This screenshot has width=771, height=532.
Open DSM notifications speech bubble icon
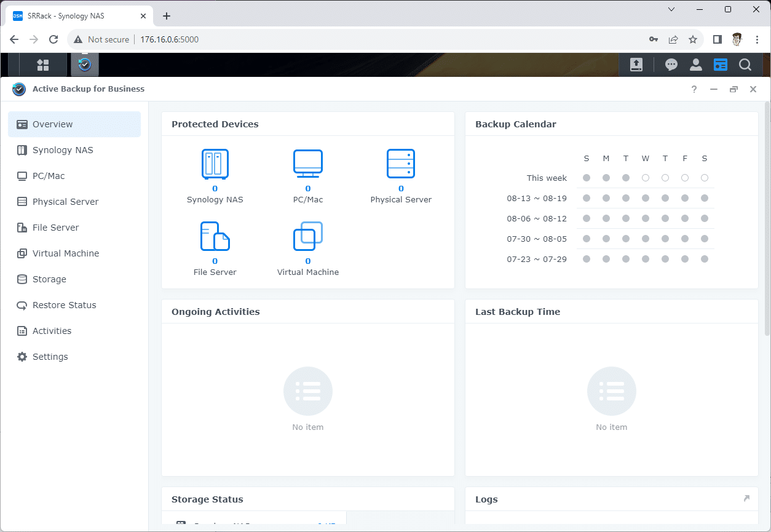click(x=671, y=65)
